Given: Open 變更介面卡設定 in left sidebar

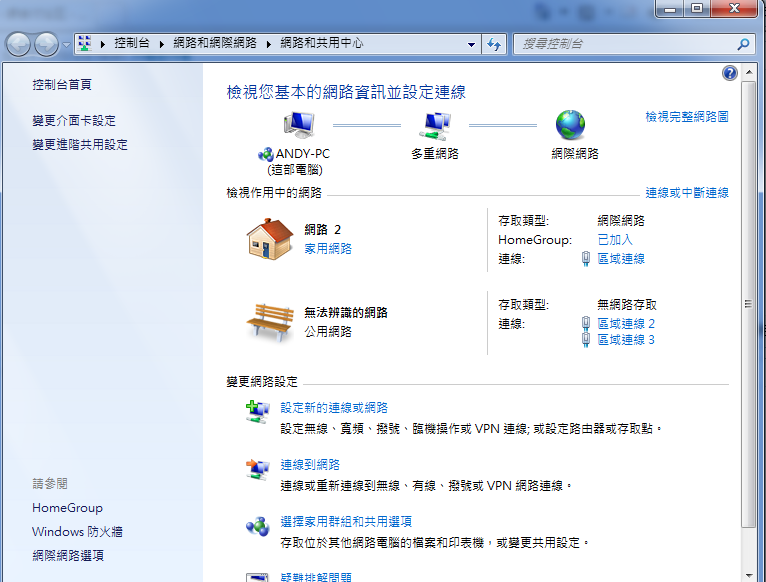Looking at the screenshot, I should pyautogui.click(x=74, y=120).
